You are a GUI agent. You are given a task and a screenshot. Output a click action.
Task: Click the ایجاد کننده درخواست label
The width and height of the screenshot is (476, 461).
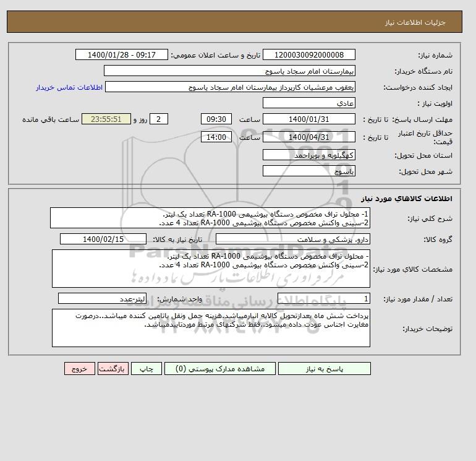point(418,87)
